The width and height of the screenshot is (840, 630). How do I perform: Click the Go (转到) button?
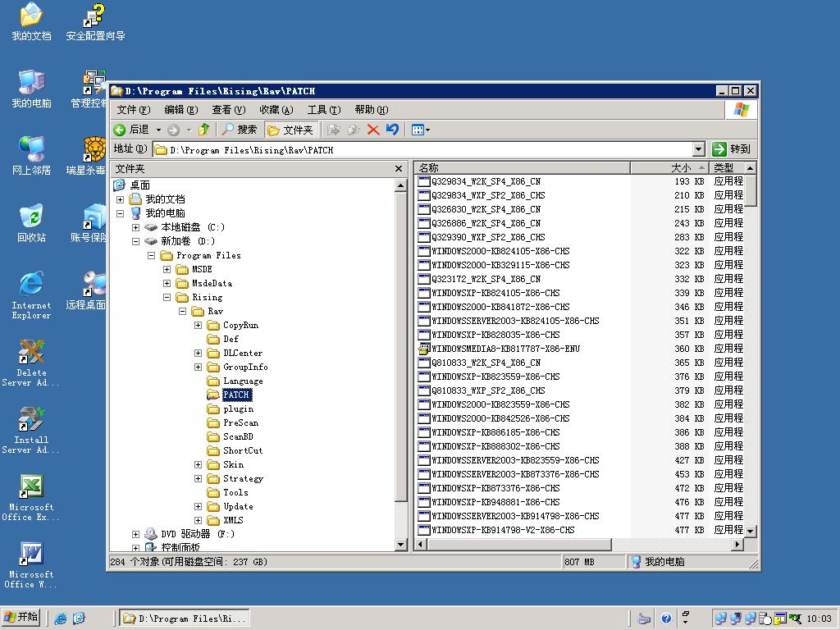(x=732, y=149)
